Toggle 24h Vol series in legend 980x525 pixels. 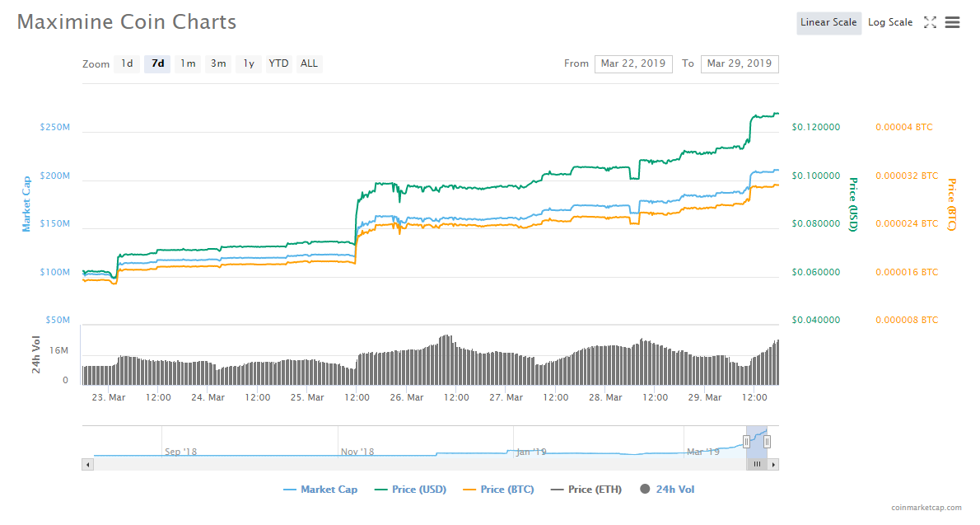click(667, 490)
